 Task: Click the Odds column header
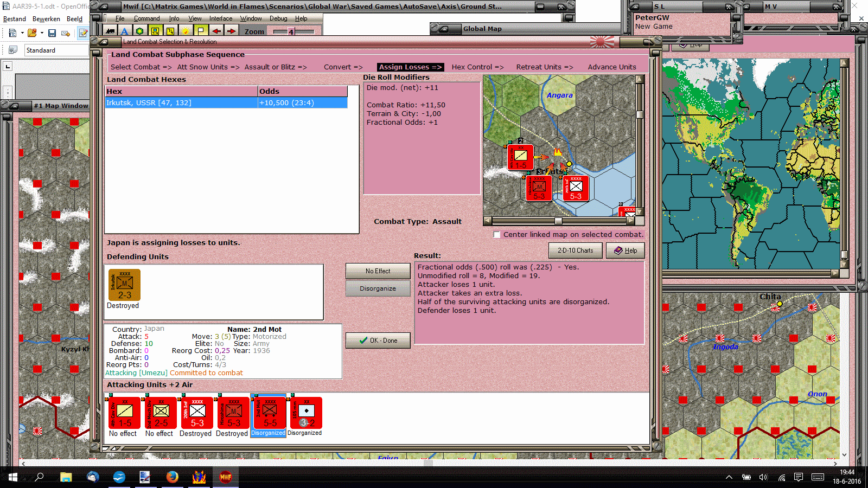[303, 92]
